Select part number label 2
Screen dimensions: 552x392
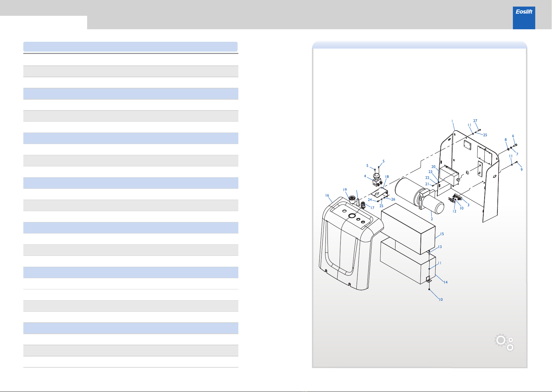click(x=432, y=219)
